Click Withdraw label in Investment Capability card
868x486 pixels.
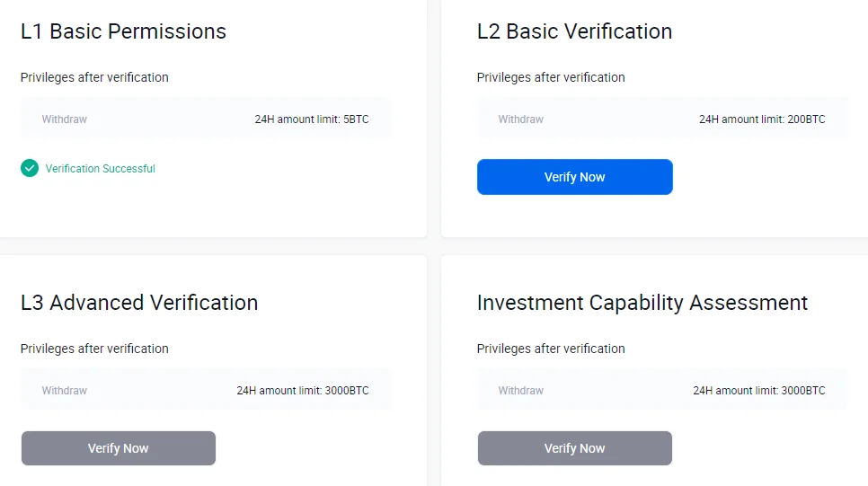521,390
